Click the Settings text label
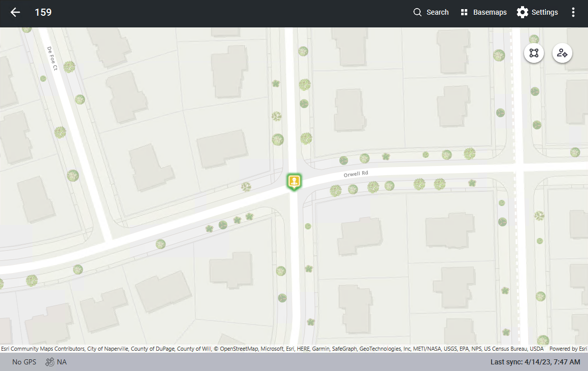The height and width of the screenshot is (371, 588). pos(544,13)
